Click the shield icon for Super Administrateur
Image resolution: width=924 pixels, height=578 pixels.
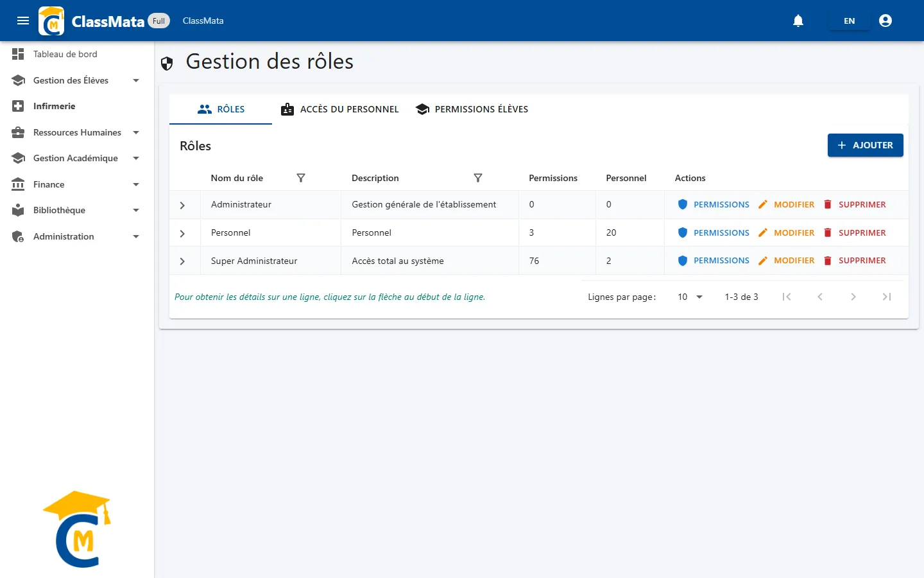pyautogui.click(x=683, y=261)
